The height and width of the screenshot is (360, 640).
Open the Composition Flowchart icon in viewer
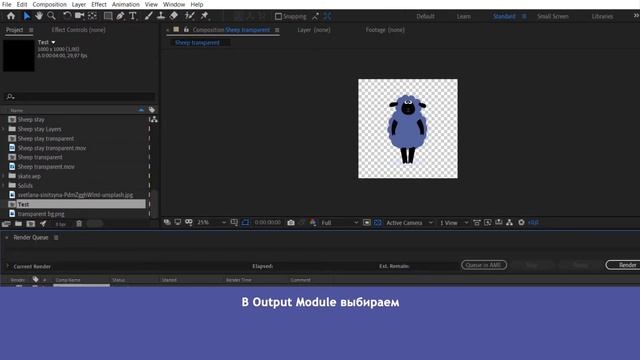509,222
